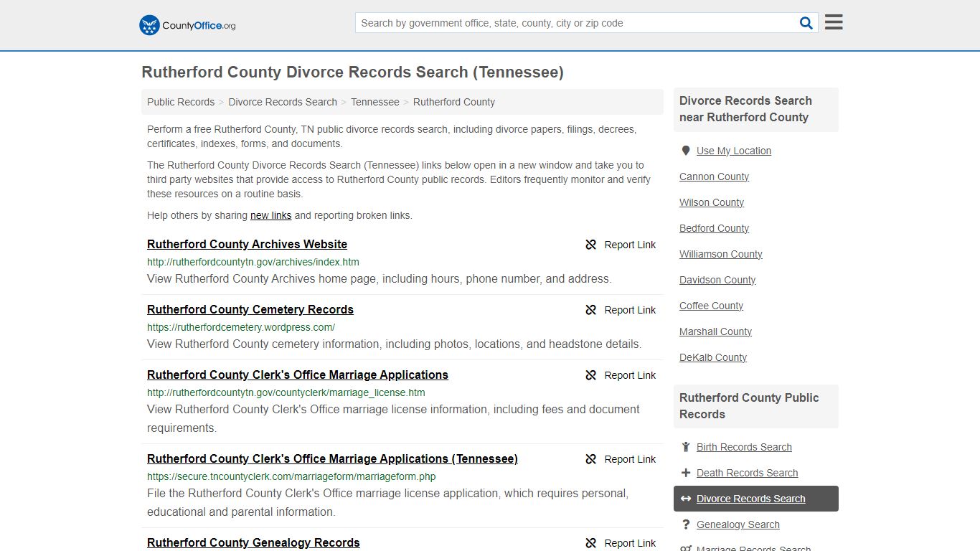This screenshot has width=980, height=551.
Task: Click the location pin icon for Use My Location
Action: coord(685,150)
